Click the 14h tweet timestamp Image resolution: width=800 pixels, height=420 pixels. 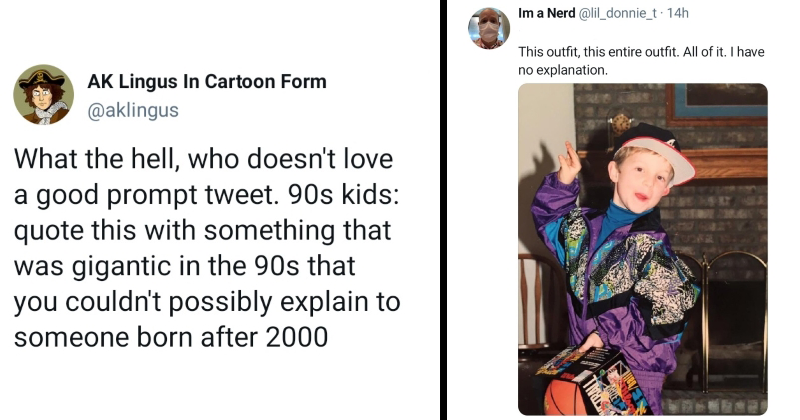click(x=681, y=13)
